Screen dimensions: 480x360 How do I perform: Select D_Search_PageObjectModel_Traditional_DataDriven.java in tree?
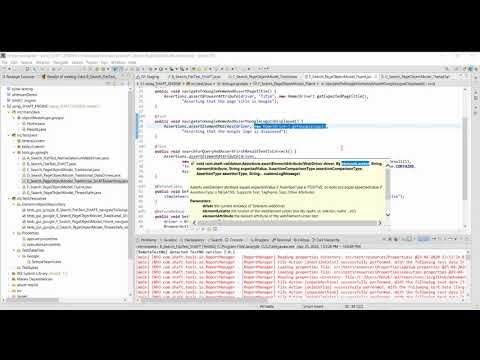click(x=74, y=175)
